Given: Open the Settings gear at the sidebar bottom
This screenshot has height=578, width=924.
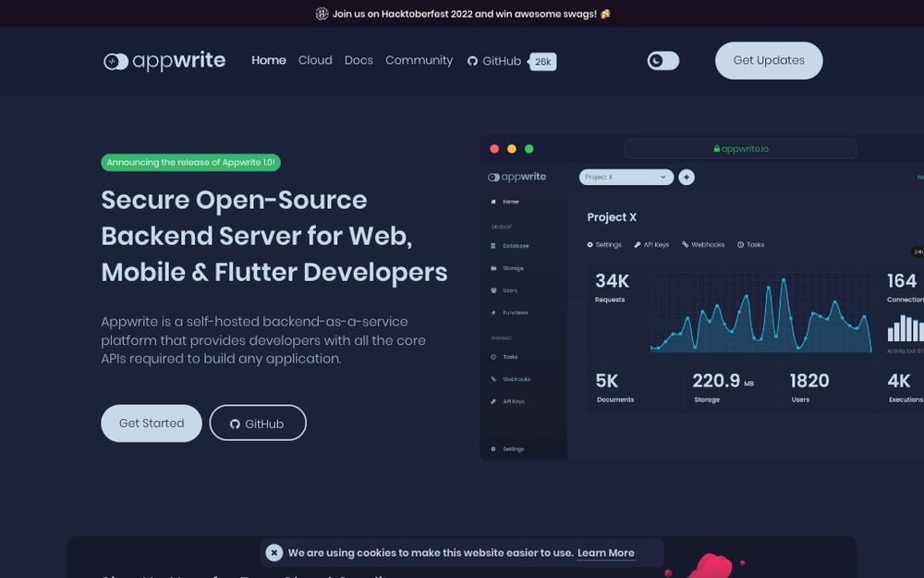Looking at the screenshot, I should (x=494, y=449).
